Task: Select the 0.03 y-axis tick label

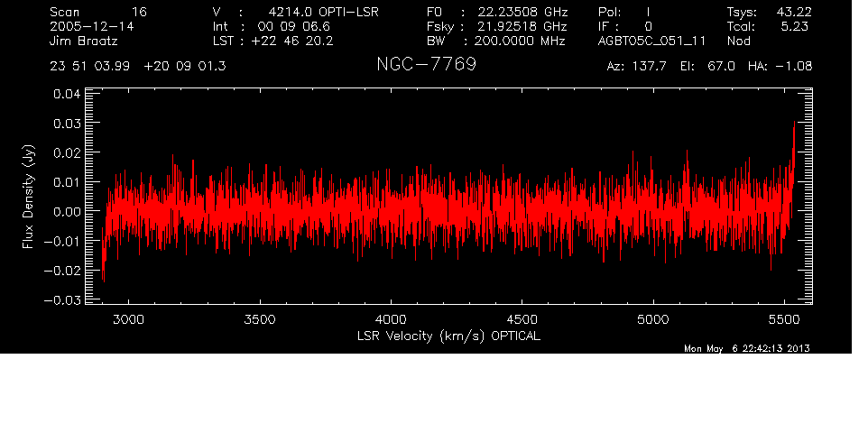Action: click(67, 123)
